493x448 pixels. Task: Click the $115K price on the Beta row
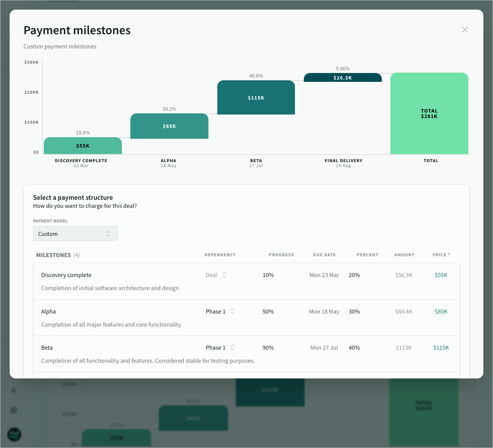point(441,347)
